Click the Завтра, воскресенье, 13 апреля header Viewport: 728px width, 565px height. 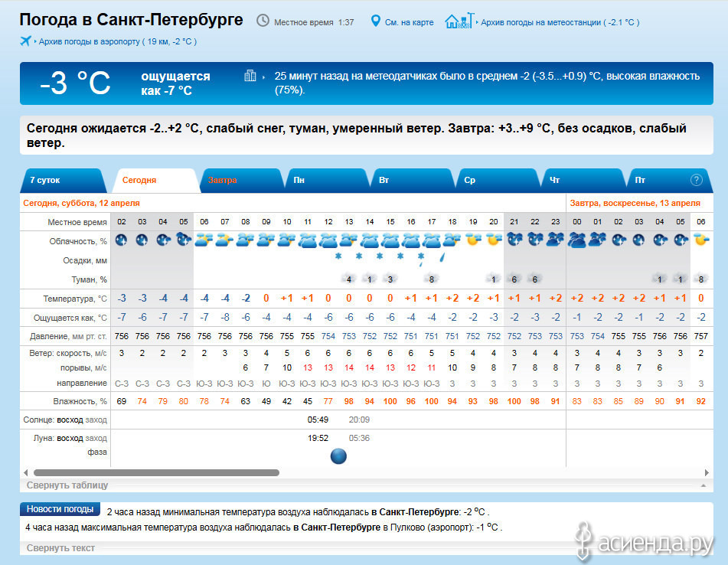tap(635, 203)
